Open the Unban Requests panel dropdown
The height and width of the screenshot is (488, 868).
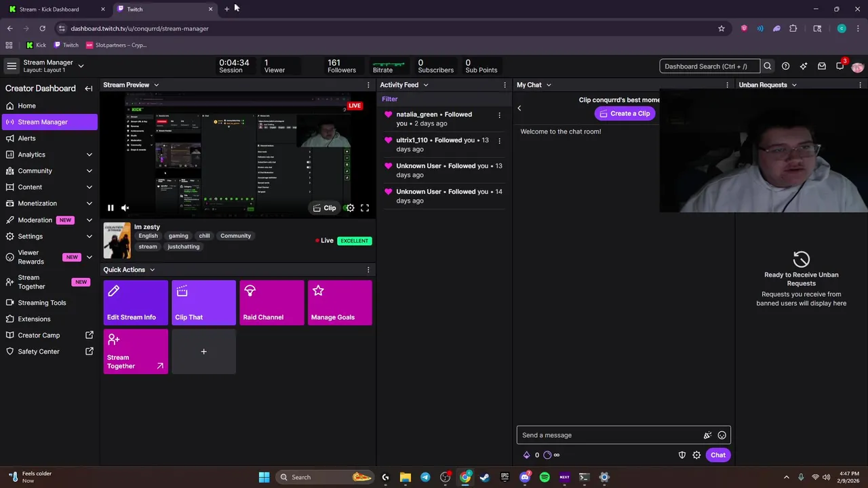[x=794, y=85]
